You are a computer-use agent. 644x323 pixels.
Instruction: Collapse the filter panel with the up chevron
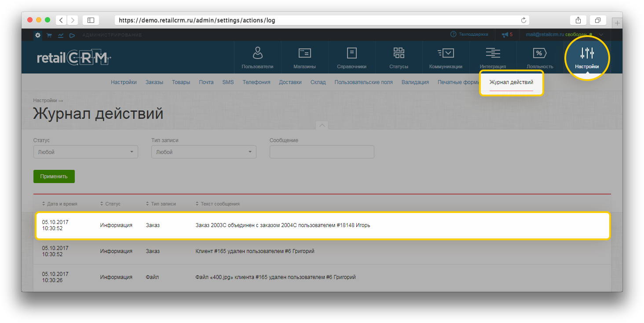[x=322, y=125]
